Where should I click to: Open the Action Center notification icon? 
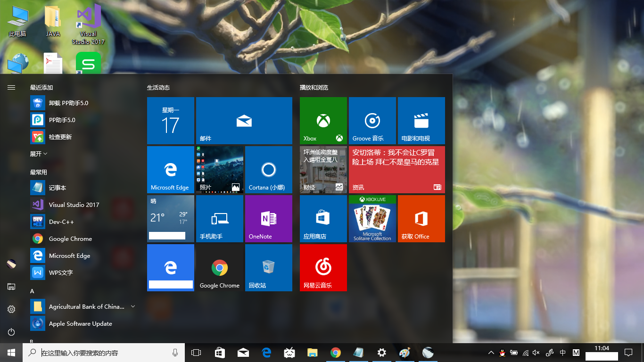point(628,353)
